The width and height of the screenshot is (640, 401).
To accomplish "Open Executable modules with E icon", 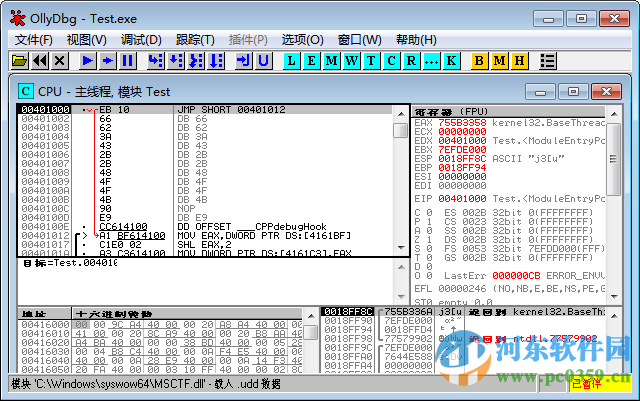I will pos(311,61).
